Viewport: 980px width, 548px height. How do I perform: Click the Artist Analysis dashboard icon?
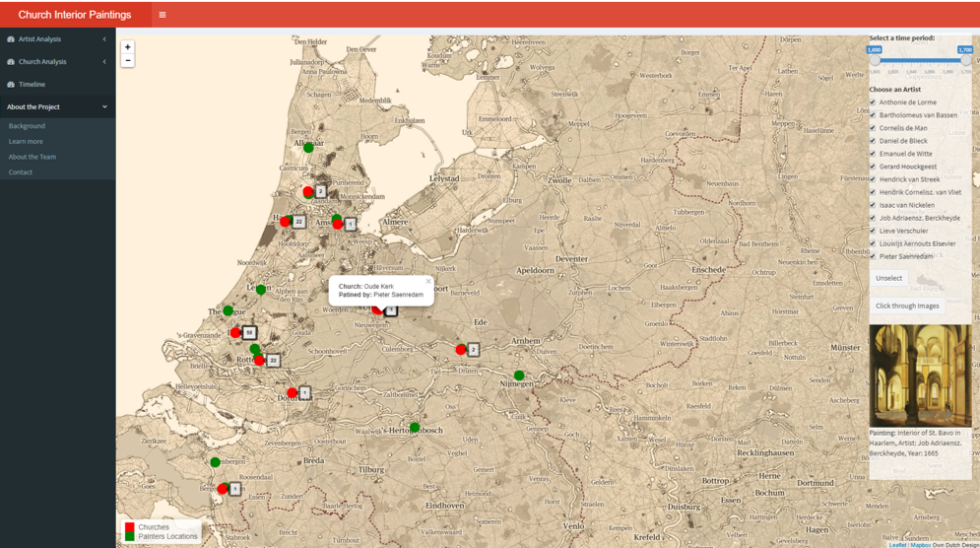[x=11, y=38]
